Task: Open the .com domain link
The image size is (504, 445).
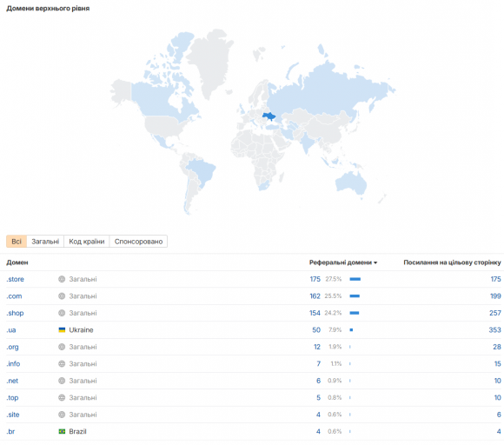Action: [14, 296]
